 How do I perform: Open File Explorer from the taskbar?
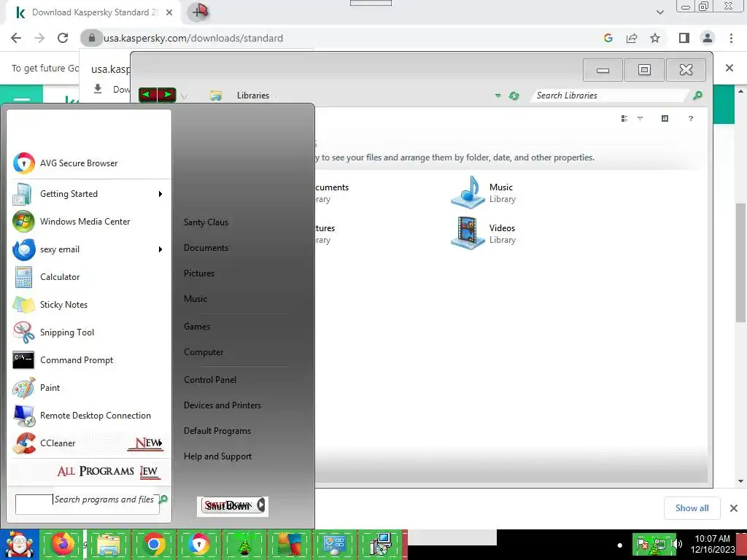(x=108, y=544)
